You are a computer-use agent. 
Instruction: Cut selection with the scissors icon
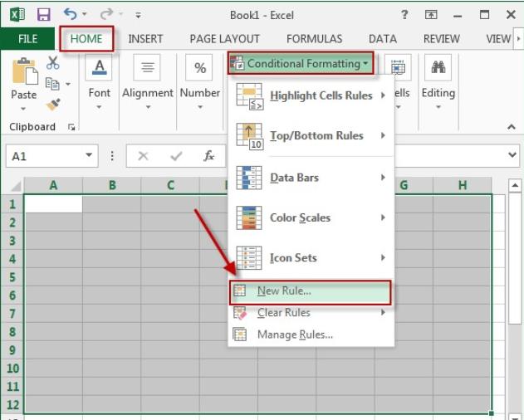53,62
